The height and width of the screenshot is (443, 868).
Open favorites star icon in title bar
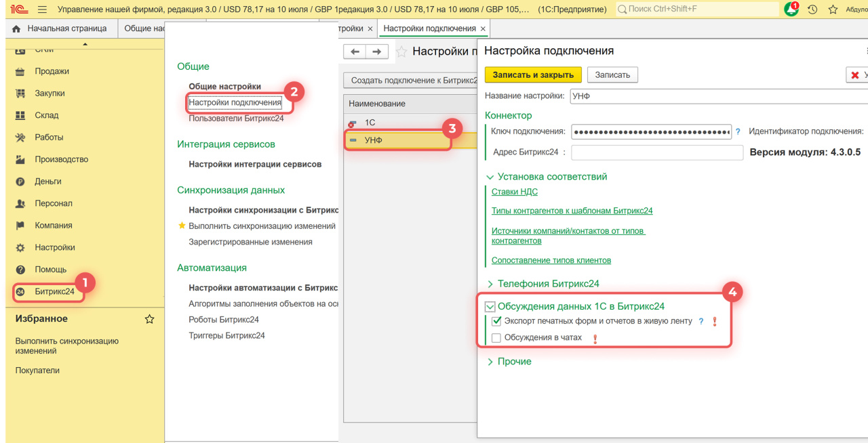(x=833, y=9)
